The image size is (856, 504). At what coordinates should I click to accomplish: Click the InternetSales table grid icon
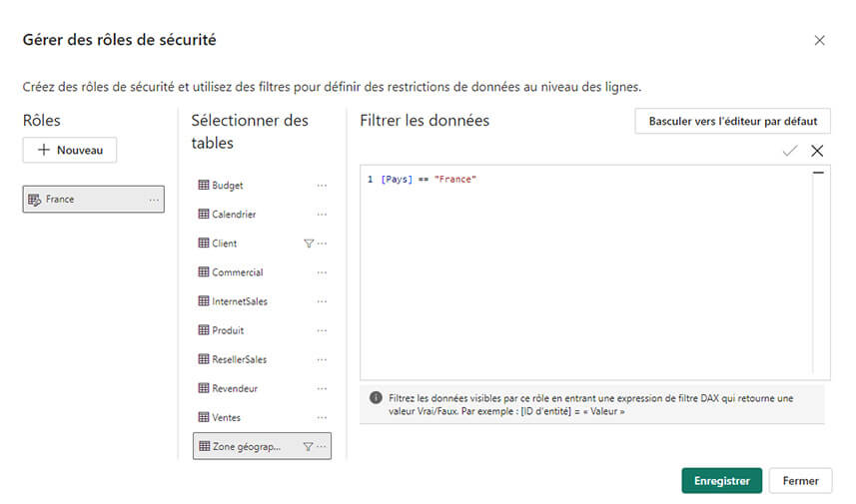[x=204, y=300]
